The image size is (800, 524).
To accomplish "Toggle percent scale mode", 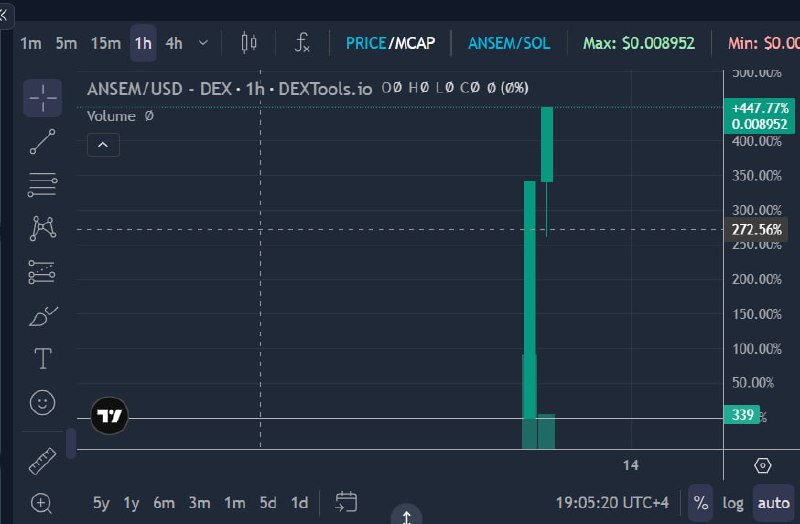I will 701,503.
